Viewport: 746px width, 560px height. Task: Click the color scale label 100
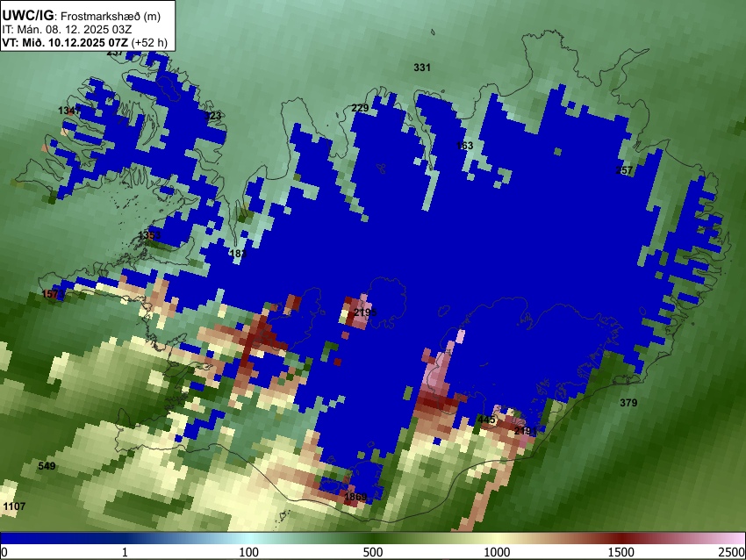(249, 552)
